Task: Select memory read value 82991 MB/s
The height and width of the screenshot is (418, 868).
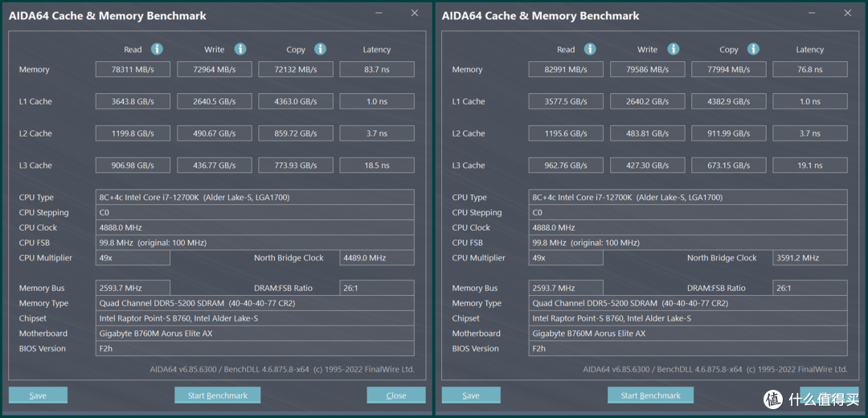Action: pyautogui.click(x=566, y=69)
